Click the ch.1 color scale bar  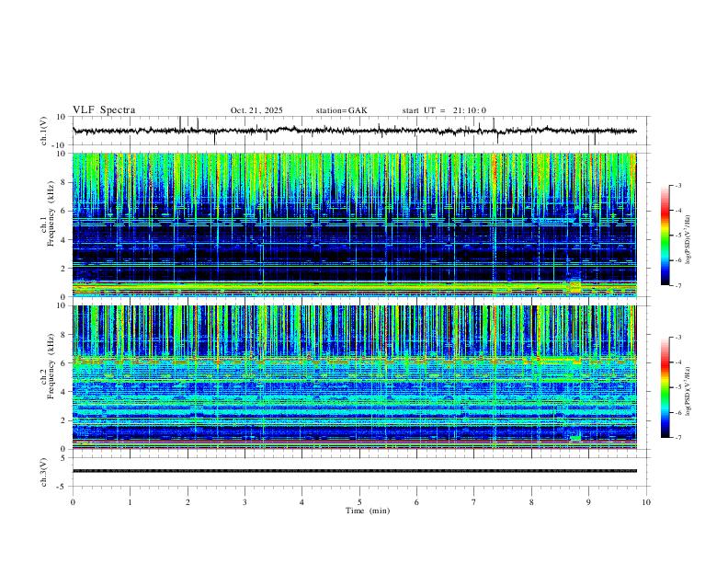click(665, 236)
